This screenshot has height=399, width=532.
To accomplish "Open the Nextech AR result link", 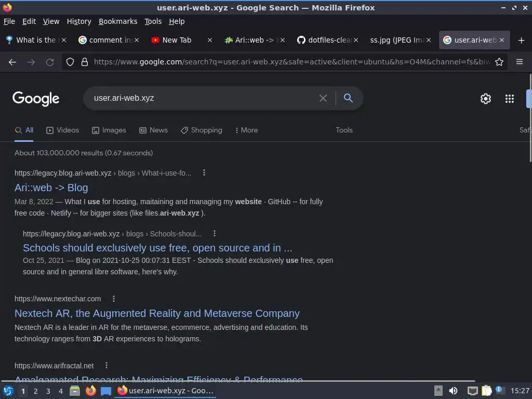I will pos(157,313).
